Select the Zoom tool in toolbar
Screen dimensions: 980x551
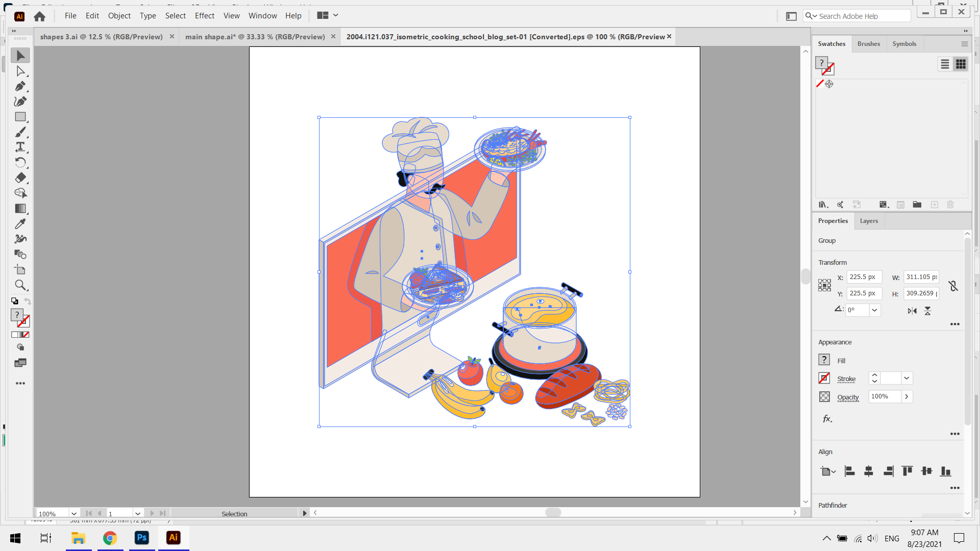20,285
